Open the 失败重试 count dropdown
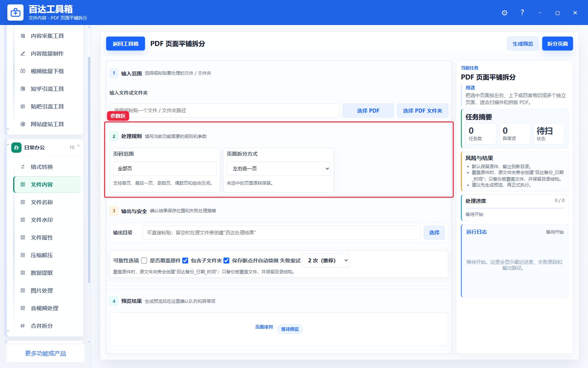 pos(326,261)
